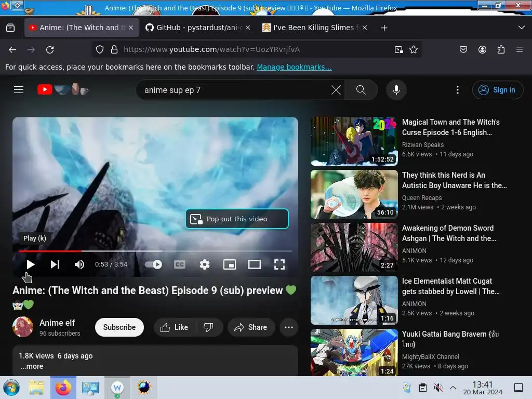Open more actions ellipsis below video
The height and width of the screenshot is (399, 532).
click(x=289, y=327)
